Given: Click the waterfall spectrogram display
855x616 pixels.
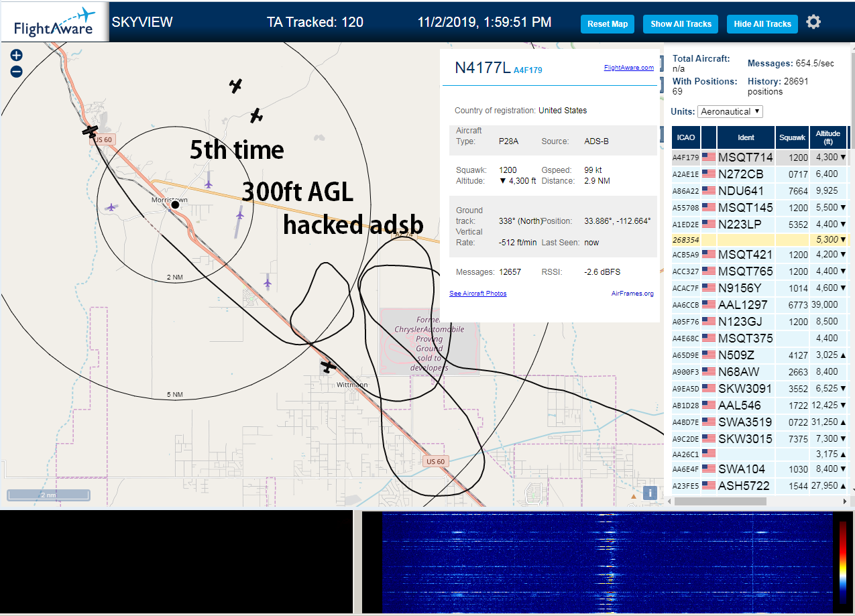Looking at the screenshot, I should [x=607, y=562].
